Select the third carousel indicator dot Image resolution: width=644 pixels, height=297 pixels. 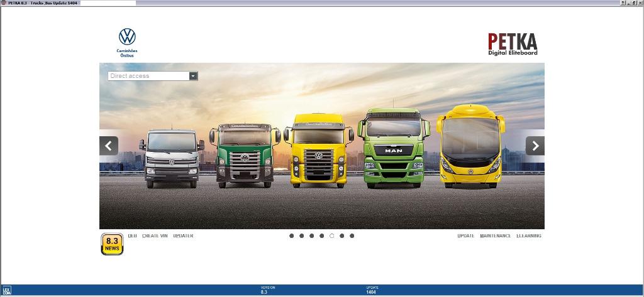click(312, 236)
